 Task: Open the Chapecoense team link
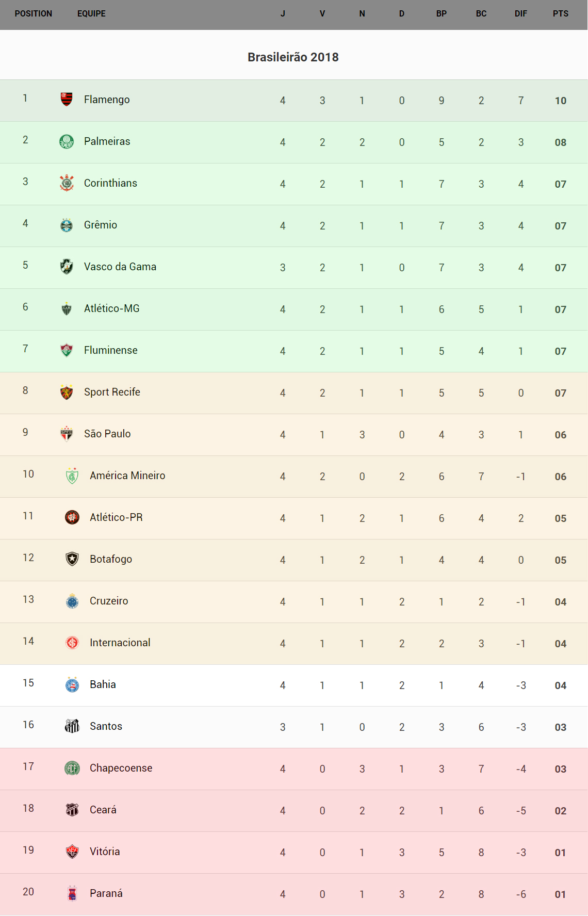pos(121,768)
